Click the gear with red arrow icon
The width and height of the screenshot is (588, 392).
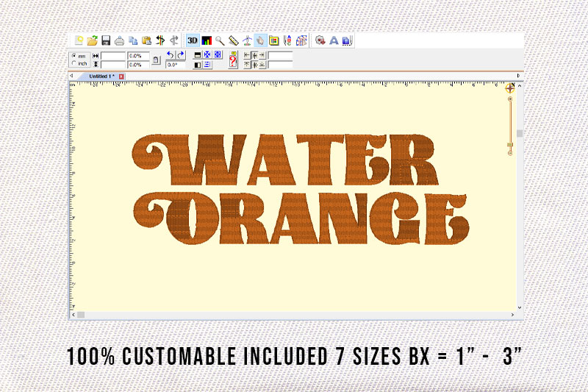320,40
